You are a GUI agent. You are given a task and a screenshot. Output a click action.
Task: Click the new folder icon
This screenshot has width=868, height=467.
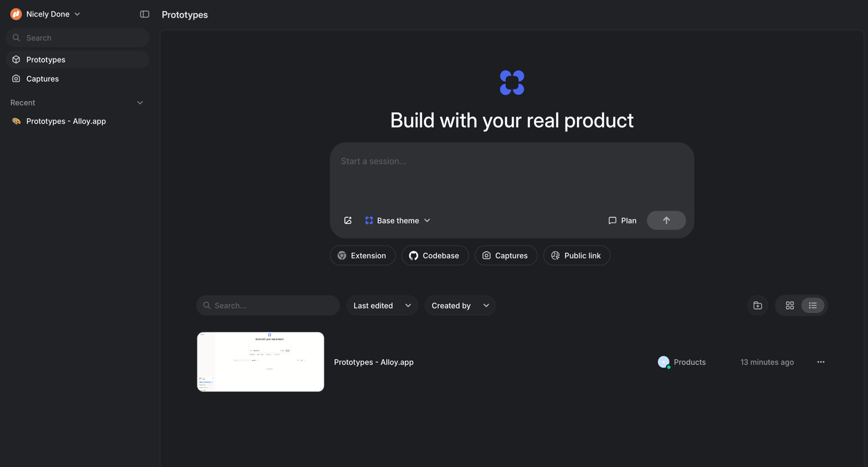[x=758, y=305]
